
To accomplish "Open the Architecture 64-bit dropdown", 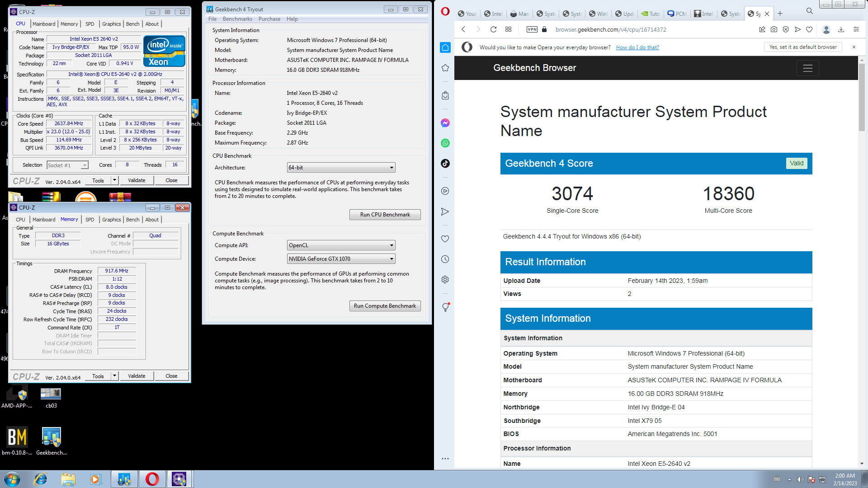I will click(x=341, y=168).
